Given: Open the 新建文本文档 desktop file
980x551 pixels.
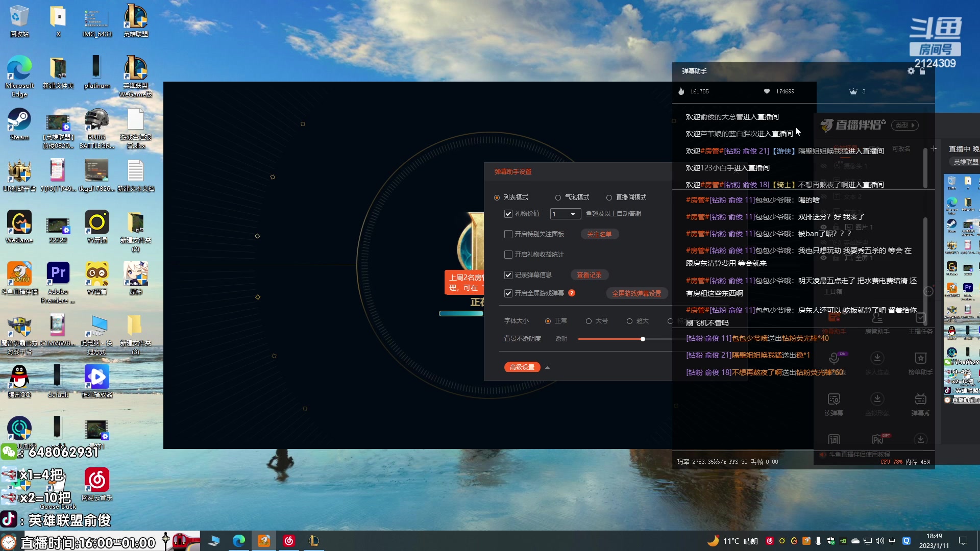Looking at the screenshot, I should tap(136, 176).
